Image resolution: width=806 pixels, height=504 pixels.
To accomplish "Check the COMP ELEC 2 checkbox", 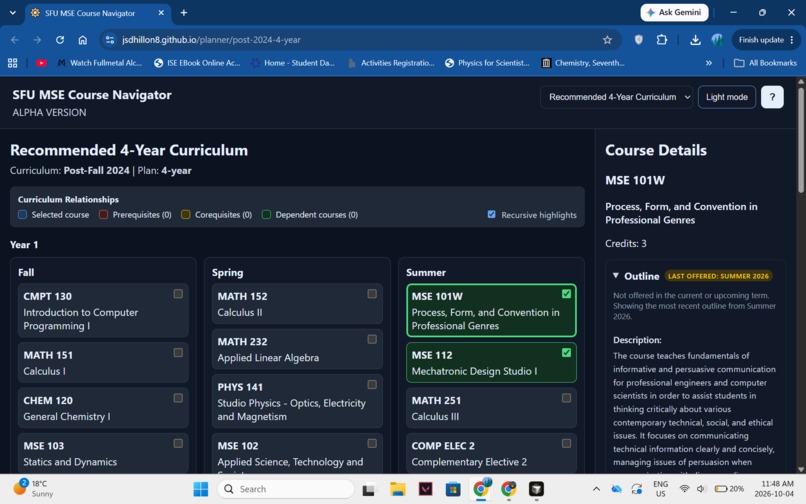I will pyautogui.click(x=566, y=443).
